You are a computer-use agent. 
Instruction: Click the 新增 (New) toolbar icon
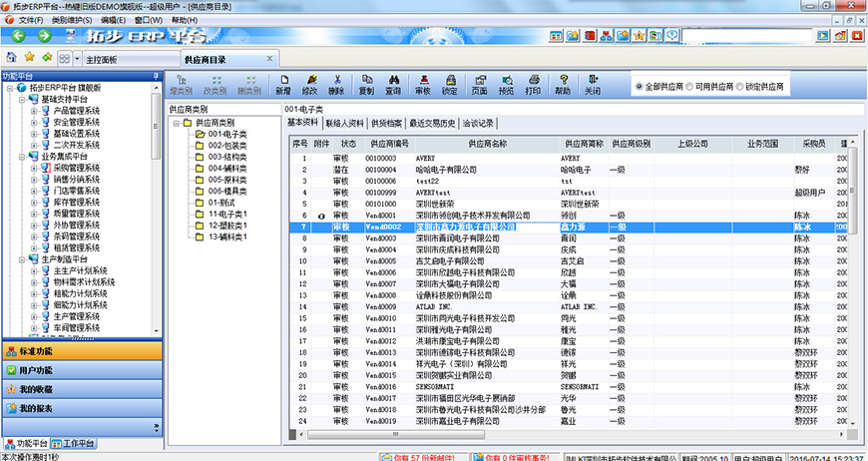click(x=283, y=84)
